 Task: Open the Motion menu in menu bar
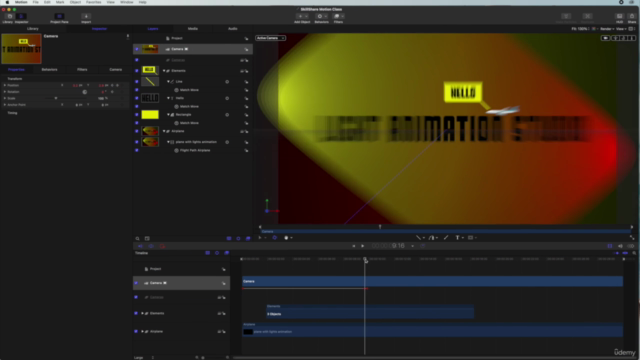[x=21, y=2]
